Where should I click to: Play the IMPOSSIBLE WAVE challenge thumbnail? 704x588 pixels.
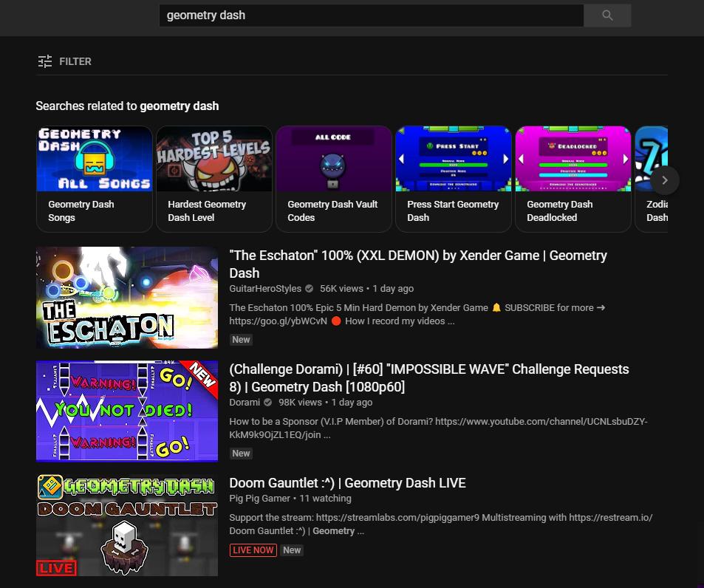[x=127, y=411]
